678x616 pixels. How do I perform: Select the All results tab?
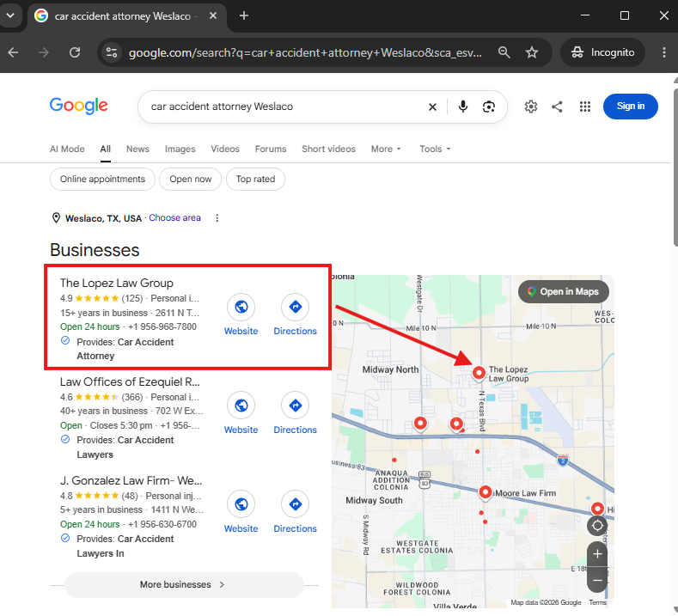click(106, 149)
